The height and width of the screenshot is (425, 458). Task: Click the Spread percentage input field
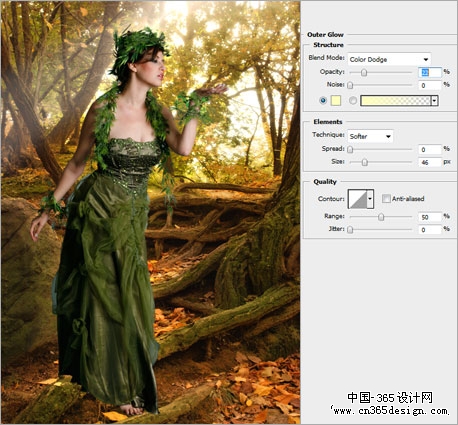click(x=430, y=149)
